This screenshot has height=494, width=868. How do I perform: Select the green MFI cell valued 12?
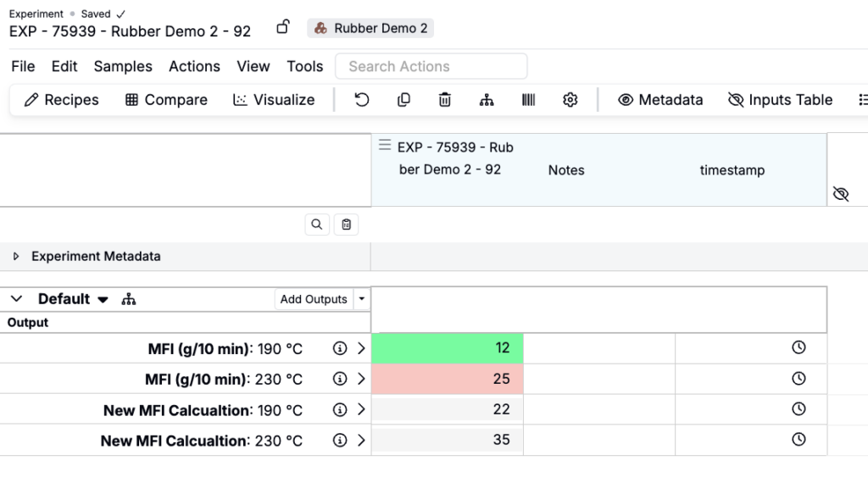click(448, 348)
